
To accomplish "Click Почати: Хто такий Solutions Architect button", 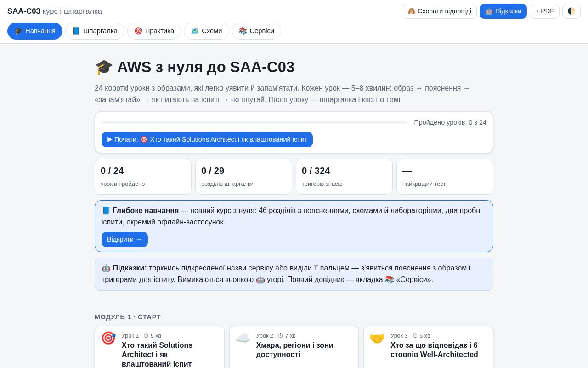I will tap(207, 139).
